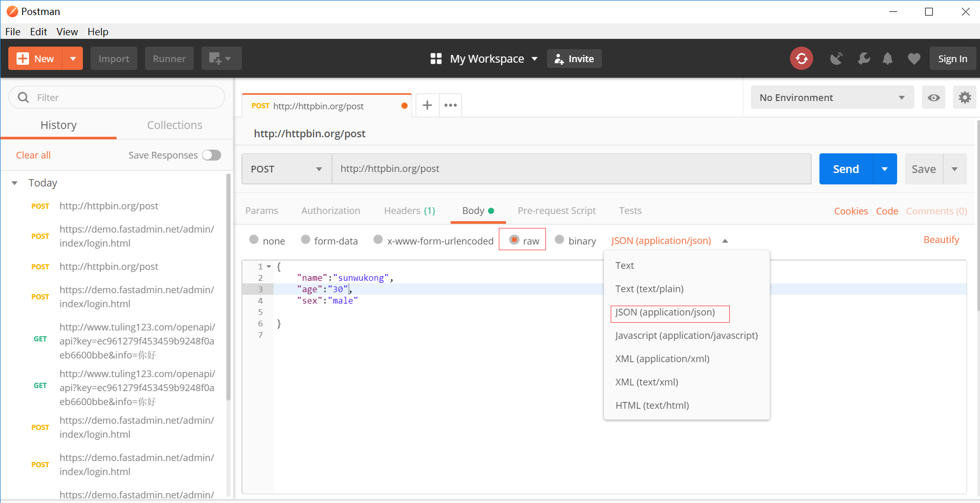Open the POST method dropdown

286,169
